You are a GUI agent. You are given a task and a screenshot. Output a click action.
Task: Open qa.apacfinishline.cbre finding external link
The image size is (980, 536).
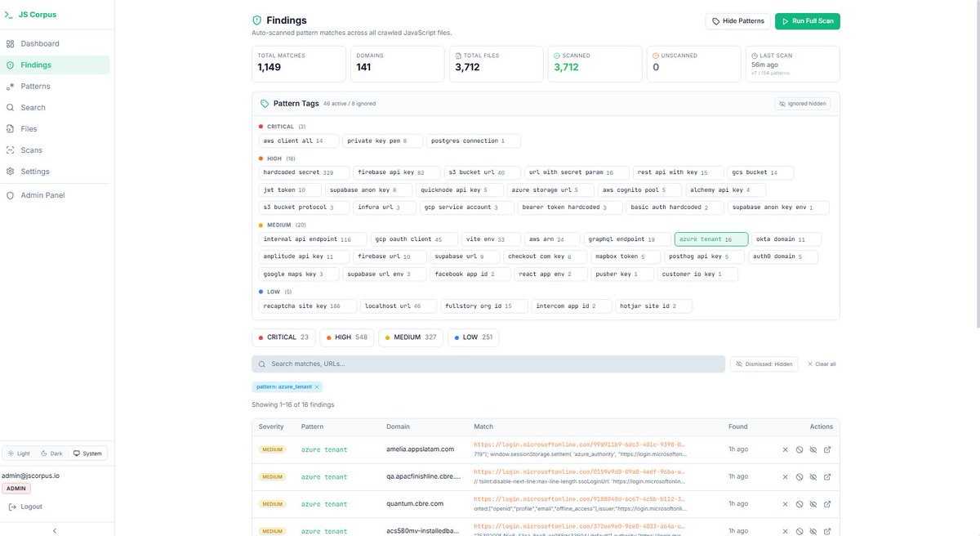click(x=827, y=476)
